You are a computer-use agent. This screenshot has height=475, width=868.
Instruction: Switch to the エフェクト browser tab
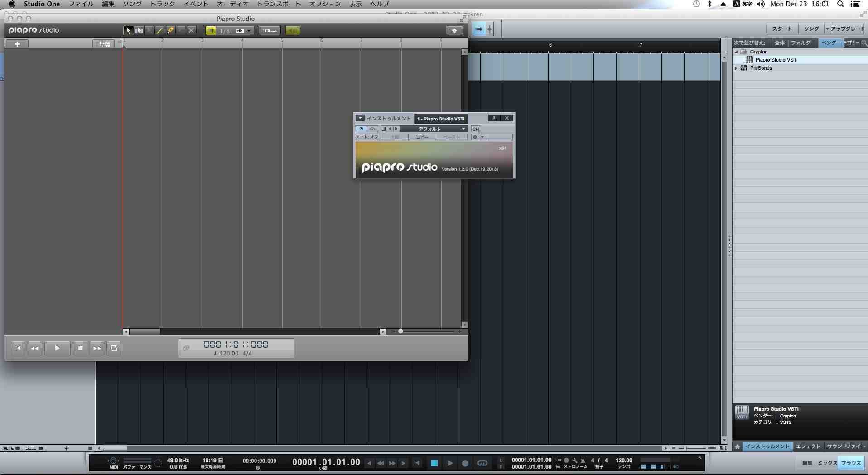[x=808, y=446]
